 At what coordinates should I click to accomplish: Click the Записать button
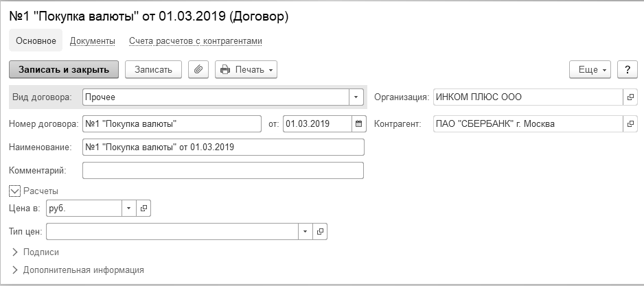pos(153,69)
